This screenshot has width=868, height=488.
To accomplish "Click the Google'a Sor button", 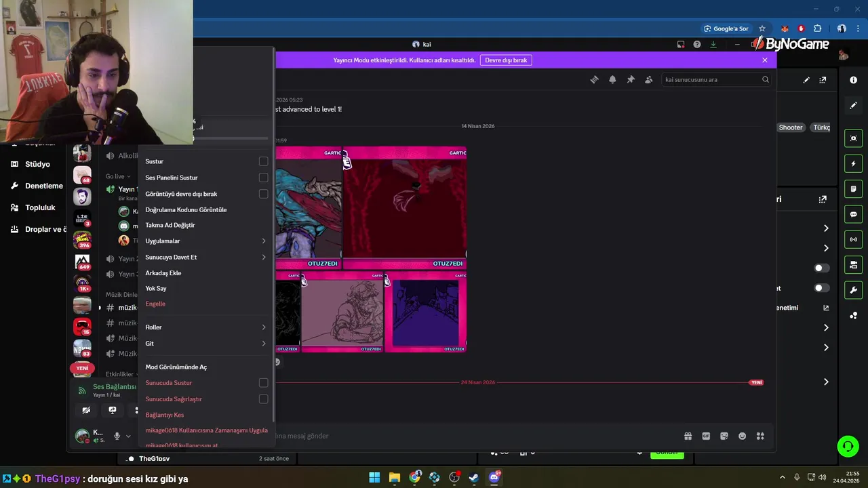I will click(726, 28).
